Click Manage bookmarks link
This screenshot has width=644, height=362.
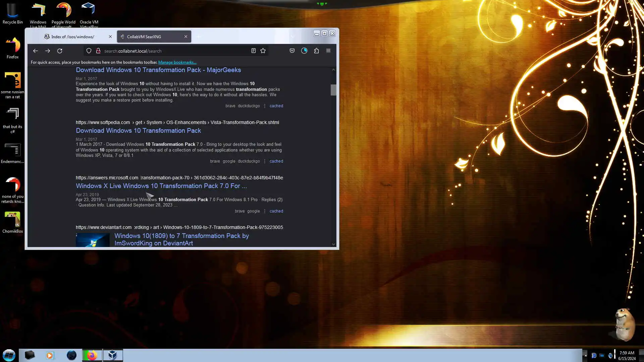pos(177,62)
